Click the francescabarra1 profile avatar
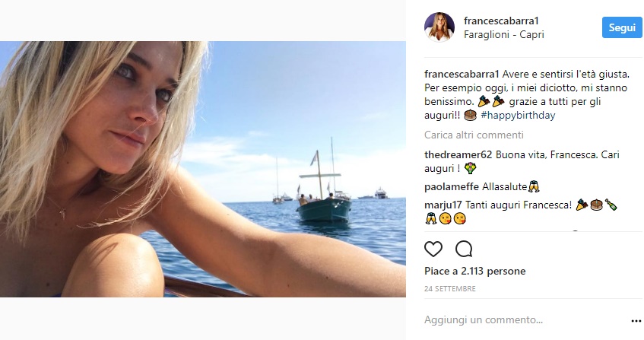 tap(439, 27)
